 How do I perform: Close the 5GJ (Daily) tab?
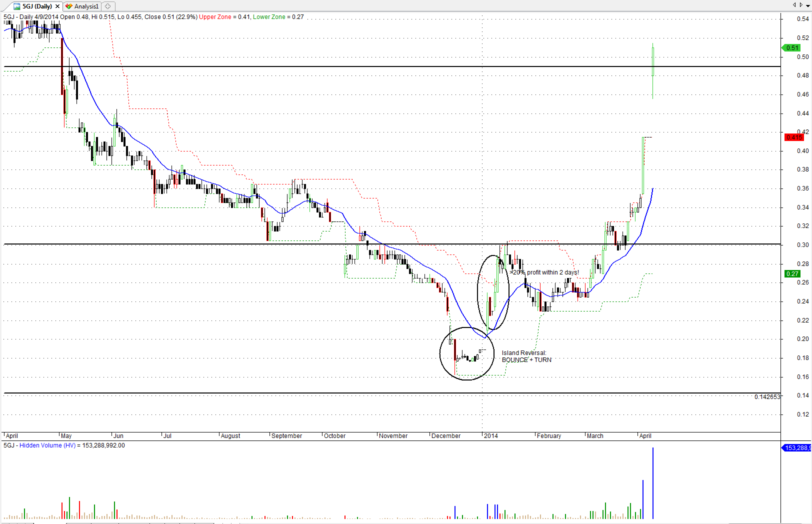point(57,6)
